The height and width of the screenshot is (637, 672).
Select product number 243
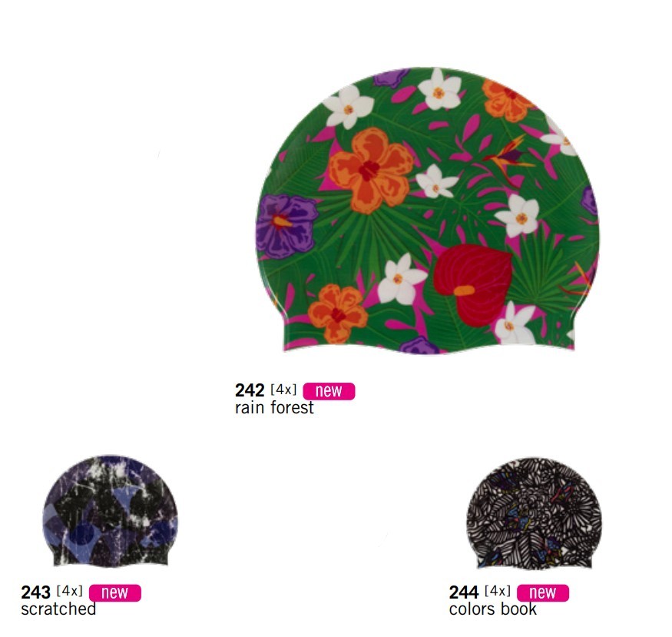coord(36,593)
